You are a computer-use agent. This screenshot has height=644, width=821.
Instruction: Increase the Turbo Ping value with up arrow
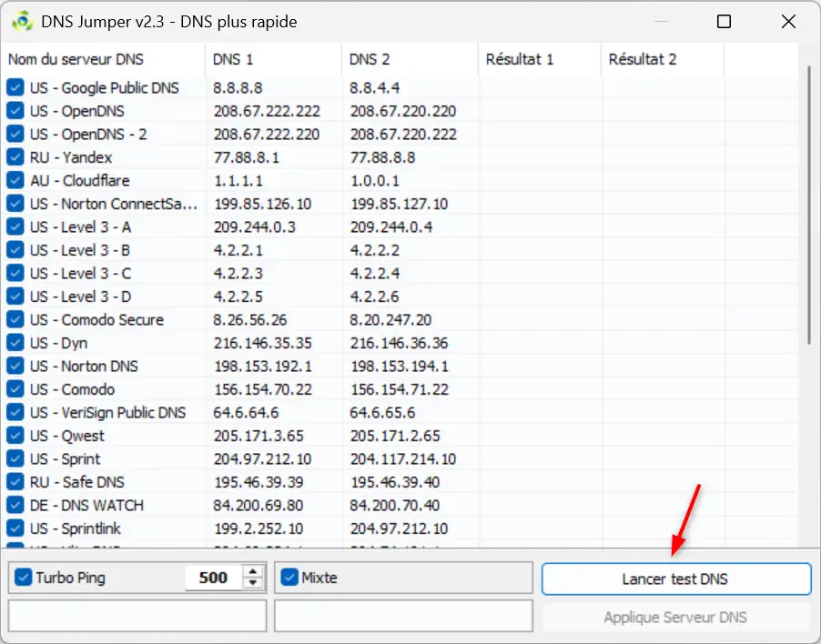pyautogui.click(x=253, y=572)
